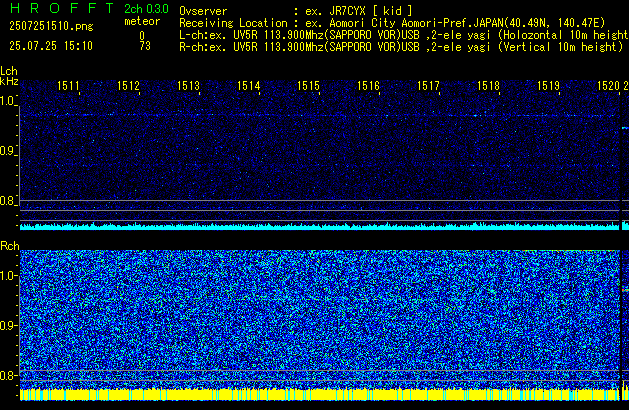Screen dimensions: 629x410
Task: Click the 1517 time marker
Action: 428,86
